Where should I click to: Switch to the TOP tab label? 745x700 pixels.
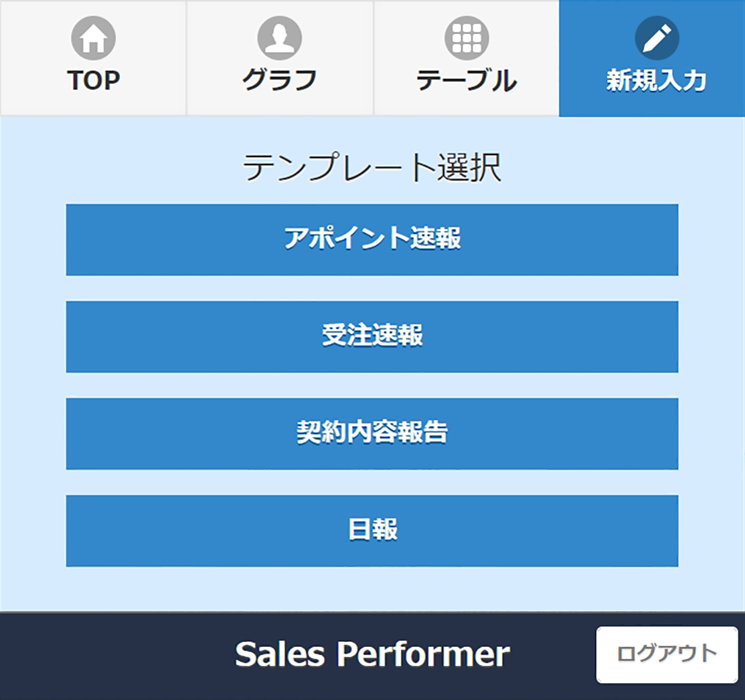(93, 80)
